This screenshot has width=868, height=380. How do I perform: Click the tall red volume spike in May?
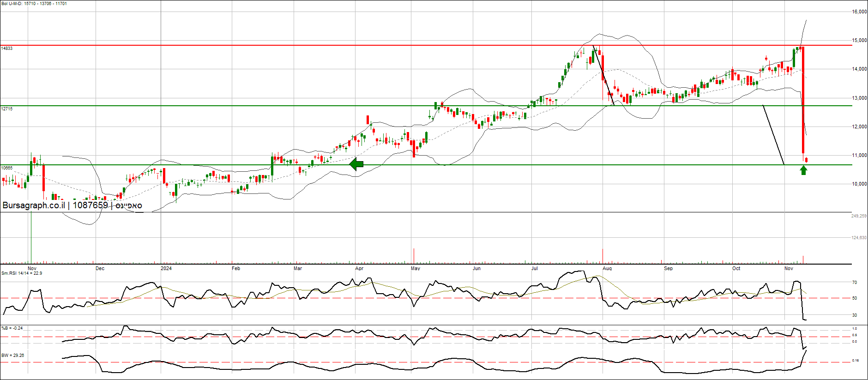click(x=414, y=256)
